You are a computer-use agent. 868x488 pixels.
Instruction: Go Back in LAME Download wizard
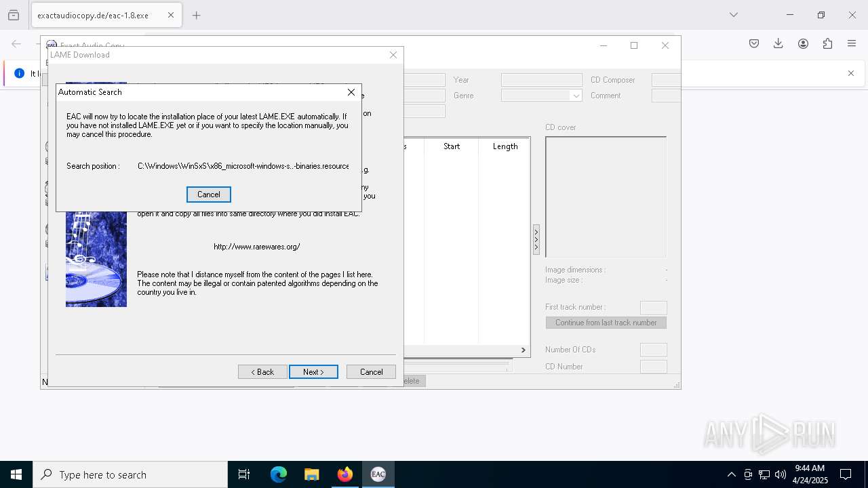(262, 372)
